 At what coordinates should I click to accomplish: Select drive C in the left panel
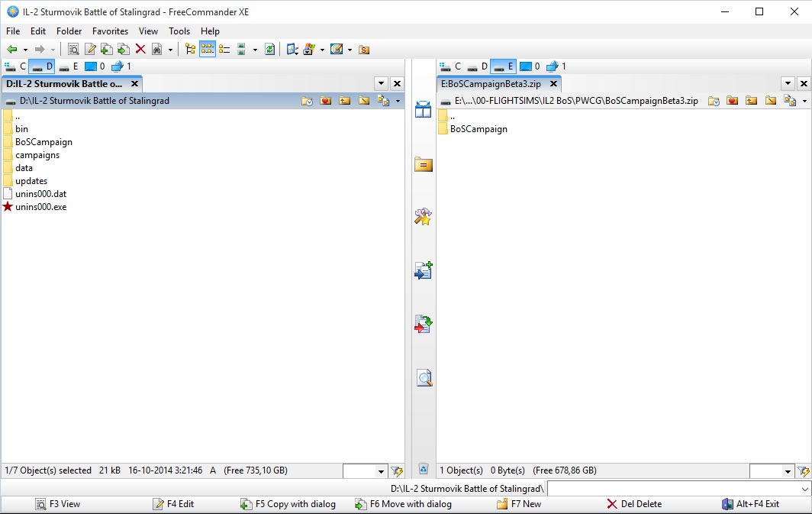click(x=15, y=66)
